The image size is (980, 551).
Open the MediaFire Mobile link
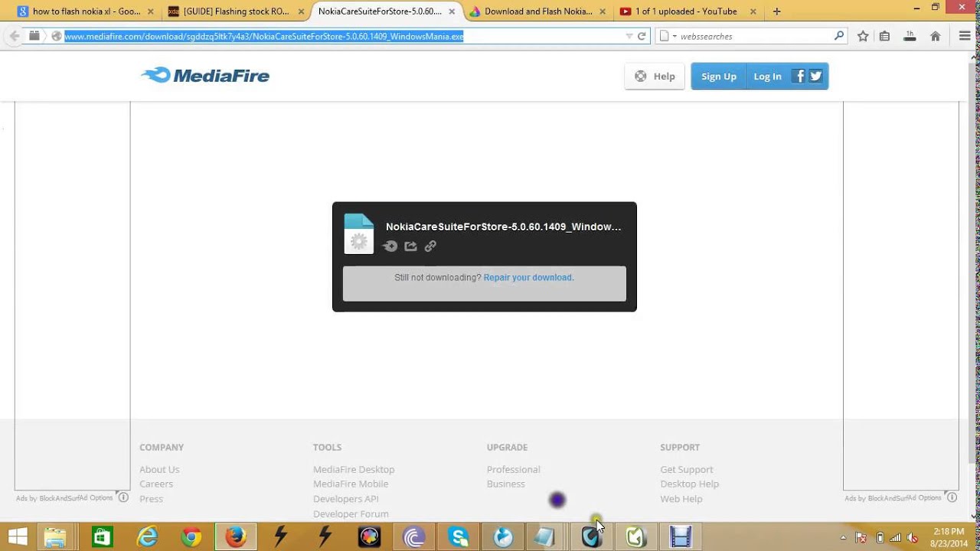pos(351,484)
